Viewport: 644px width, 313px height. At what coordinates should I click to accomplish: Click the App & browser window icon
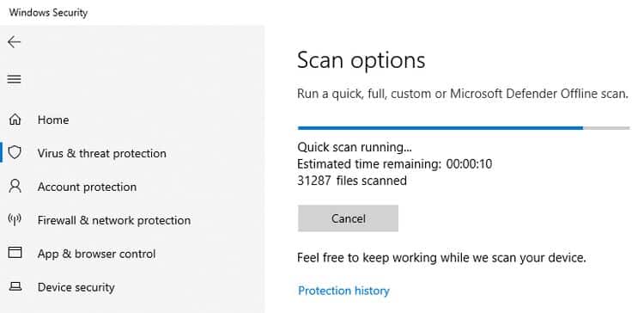[15, 253]
